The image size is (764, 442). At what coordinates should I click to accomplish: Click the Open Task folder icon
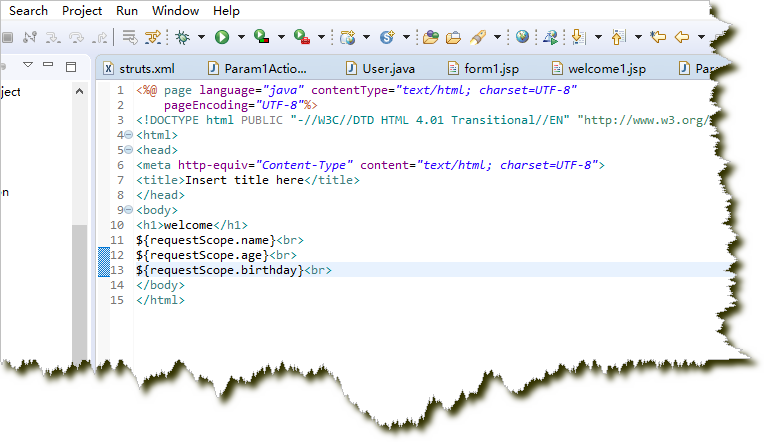click(454, 37)
